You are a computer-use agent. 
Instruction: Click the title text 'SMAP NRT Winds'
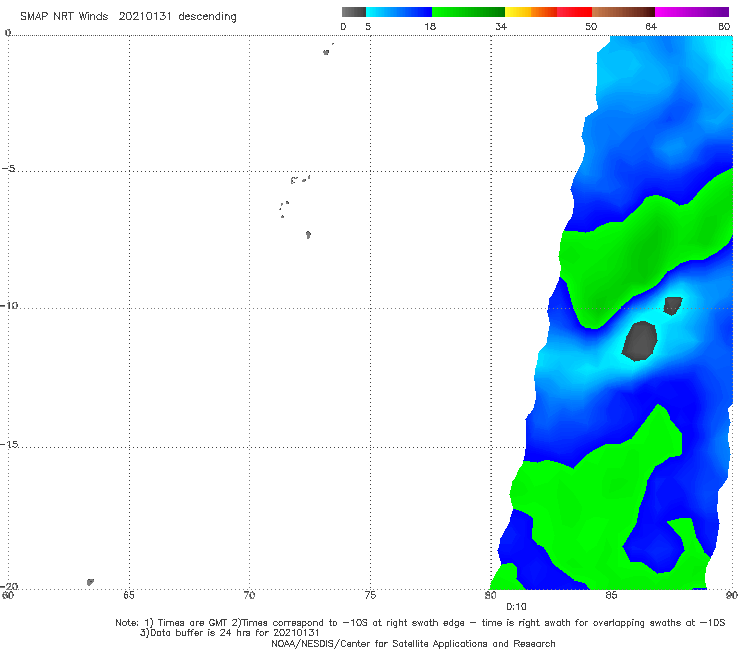pyautogui.click(x=64, y=16)
